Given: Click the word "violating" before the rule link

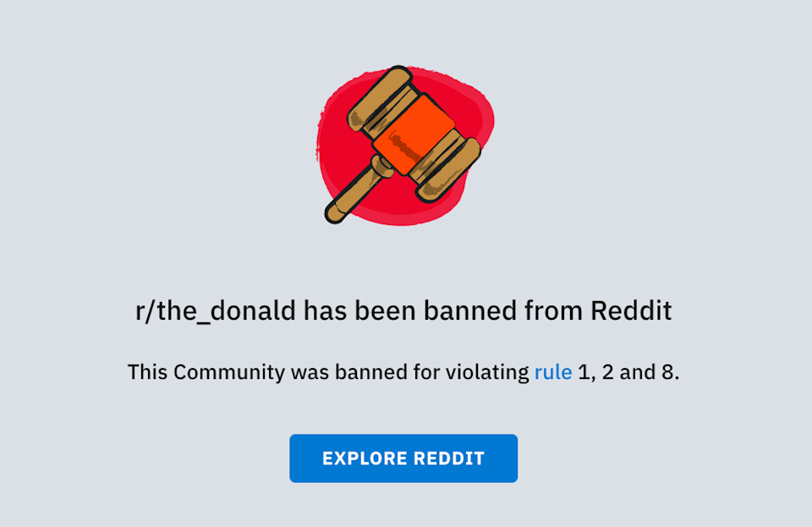Looking at the screenshot, I should click(487, 372).
